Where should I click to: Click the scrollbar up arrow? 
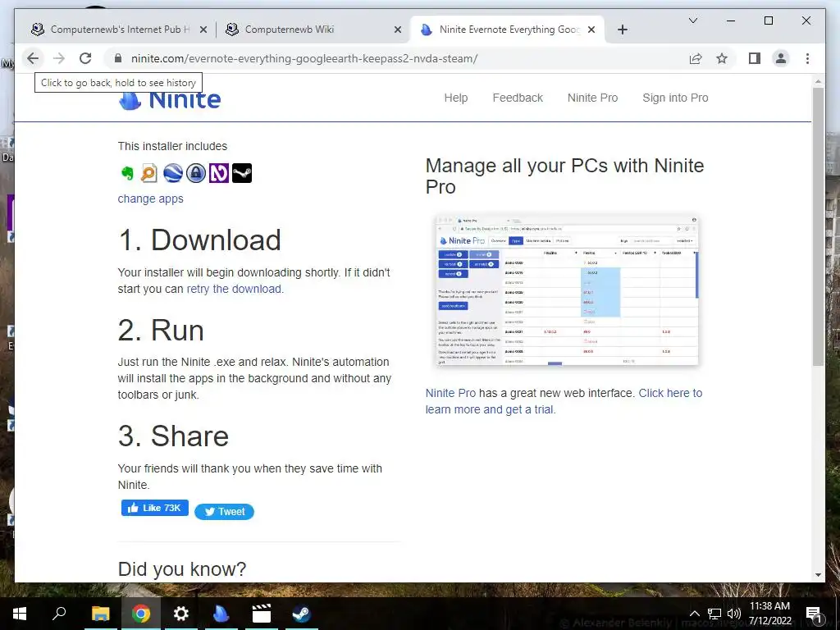tap(818, 81)
